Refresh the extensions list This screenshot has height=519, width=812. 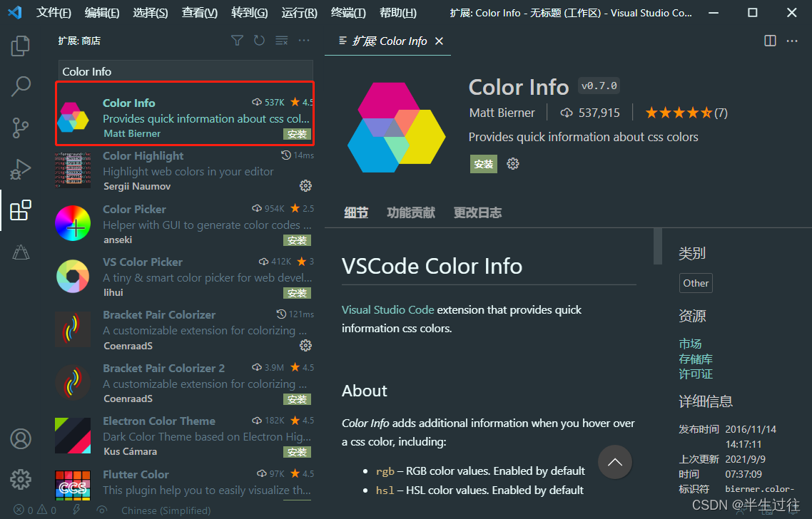[x=259, y=41]
